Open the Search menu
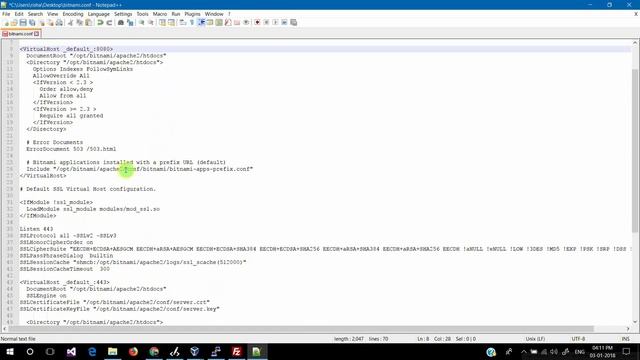This screenshot has height=360, width=640. click(x=35, y=14)
